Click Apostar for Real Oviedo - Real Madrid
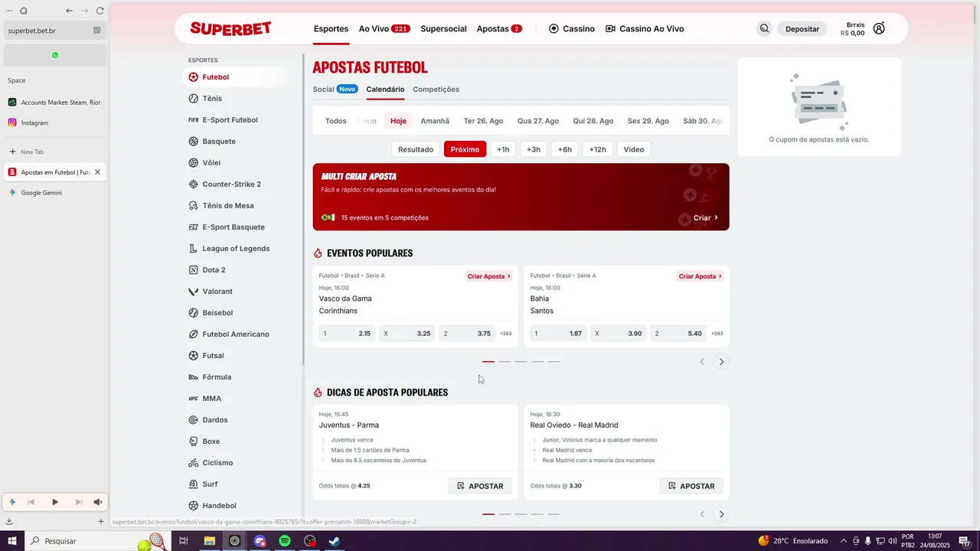This screenshot has width=980, height=551. coord(691,486)
